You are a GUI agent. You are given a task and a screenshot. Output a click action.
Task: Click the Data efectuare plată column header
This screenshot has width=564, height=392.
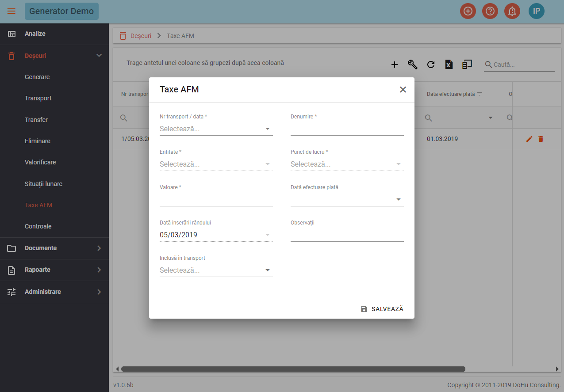point(451,94)
